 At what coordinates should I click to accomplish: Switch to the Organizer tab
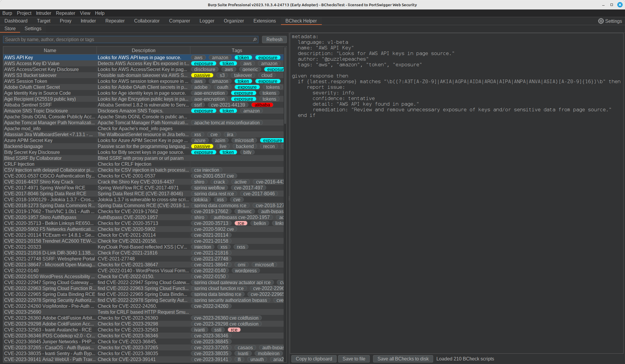point(234,21)
